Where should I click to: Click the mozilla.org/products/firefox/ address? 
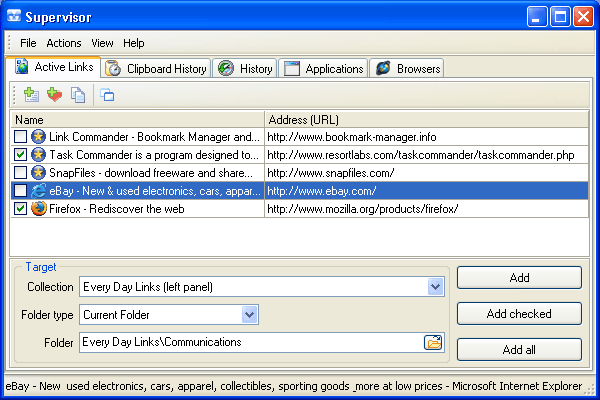tap(362, 209)
